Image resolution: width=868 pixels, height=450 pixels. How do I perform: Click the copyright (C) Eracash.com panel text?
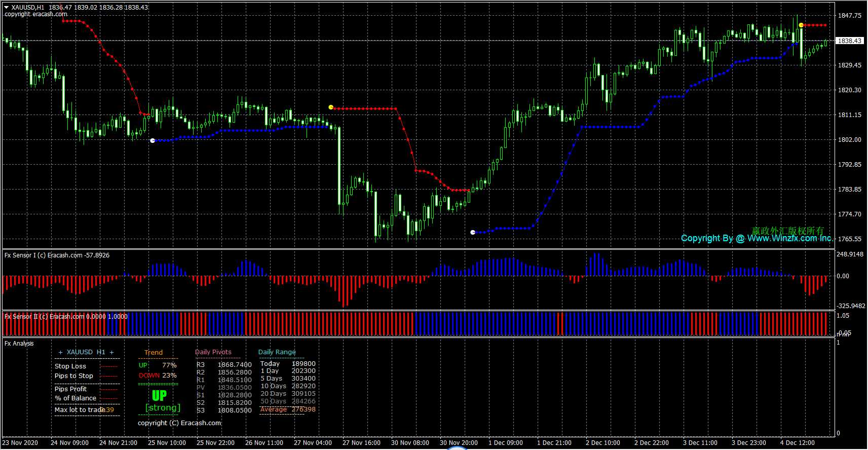(179, 423)
